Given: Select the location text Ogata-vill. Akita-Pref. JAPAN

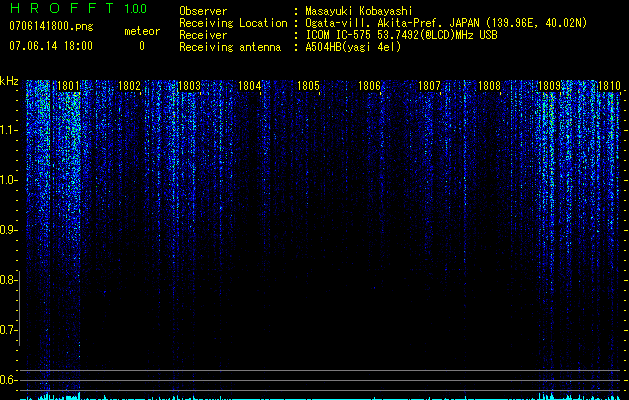Looking at the screenshot, I should 392,23.
